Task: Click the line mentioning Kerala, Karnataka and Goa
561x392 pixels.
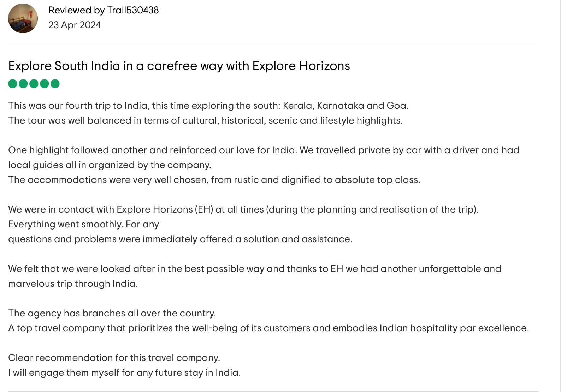Action: (x=208, y=106)
